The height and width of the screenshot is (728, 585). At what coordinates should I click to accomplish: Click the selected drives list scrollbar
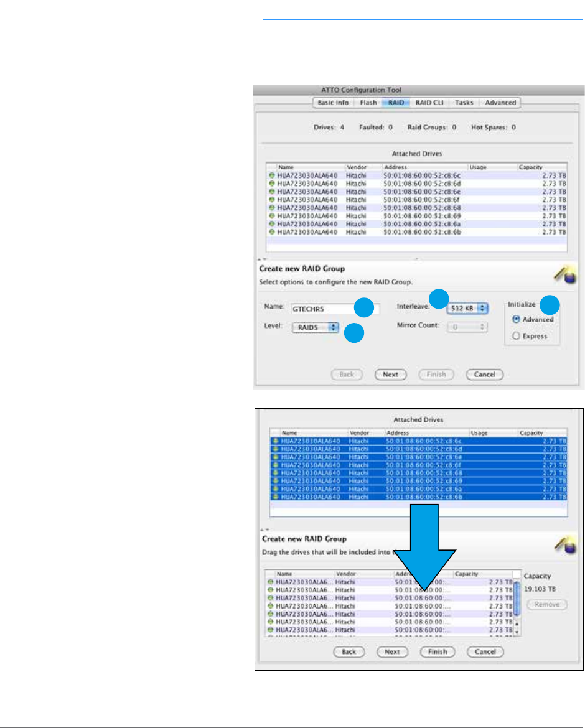(517, 599)
